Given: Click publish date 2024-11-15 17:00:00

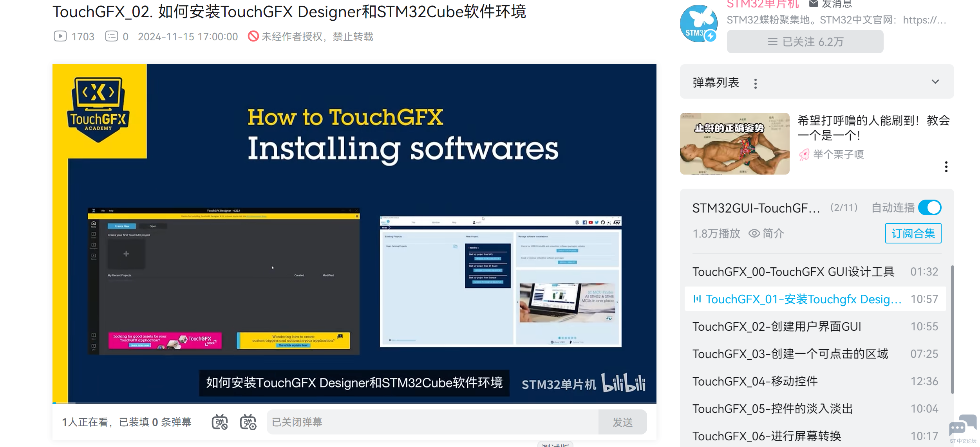Looking at the screenshot, I should click(188, 36).
